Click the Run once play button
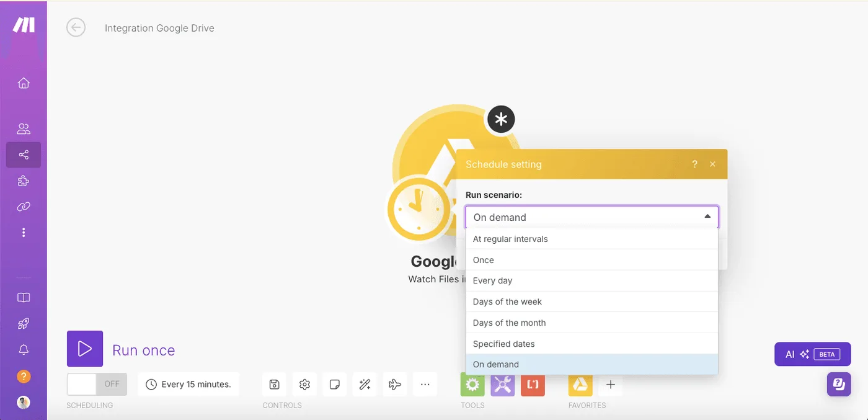 [85, 349]
